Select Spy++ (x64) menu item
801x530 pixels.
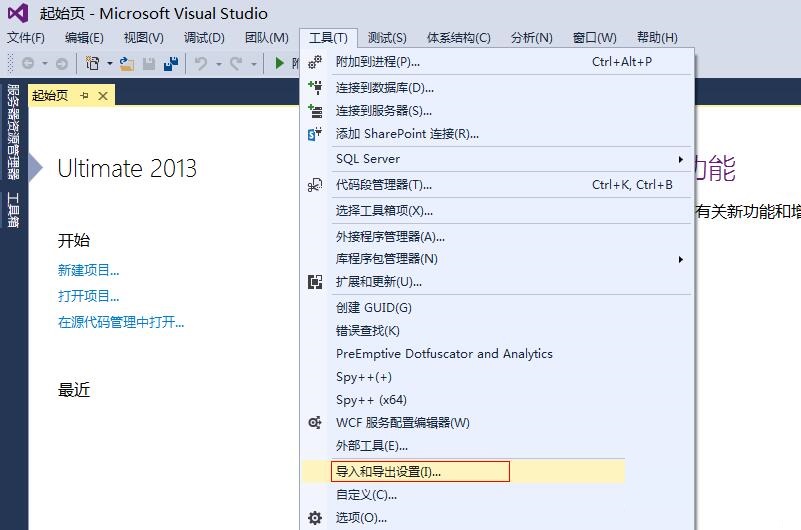497,400
